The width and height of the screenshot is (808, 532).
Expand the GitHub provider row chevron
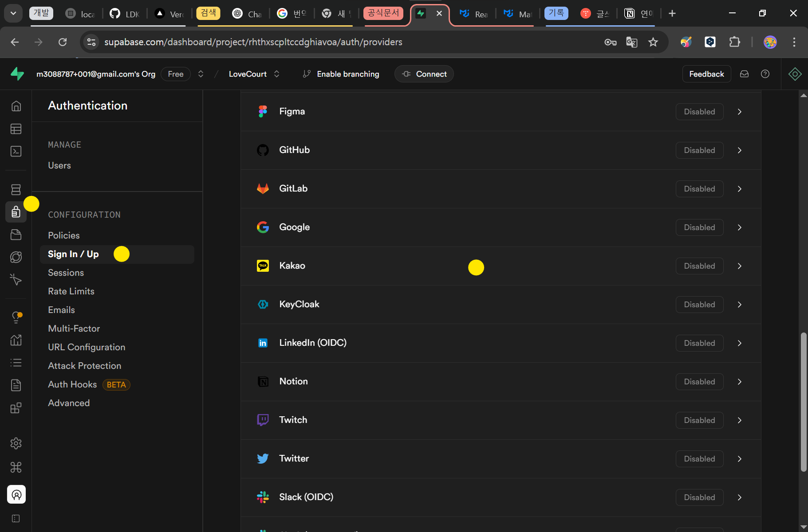[x=740, y=150]
